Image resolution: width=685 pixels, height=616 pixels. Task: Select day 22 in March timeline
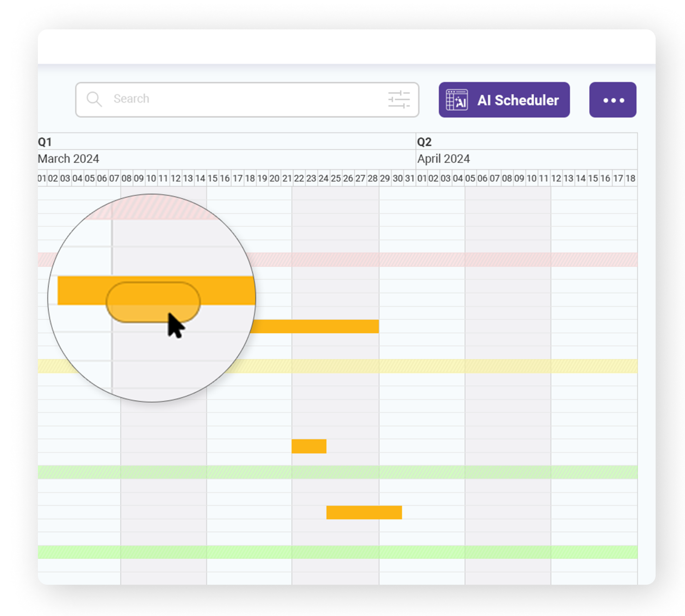298,179
